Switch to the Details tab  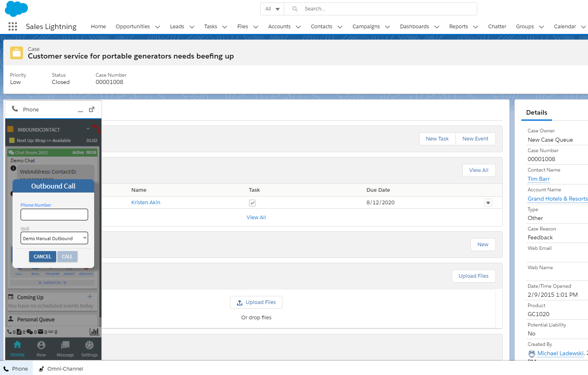[x=536, y=113]
